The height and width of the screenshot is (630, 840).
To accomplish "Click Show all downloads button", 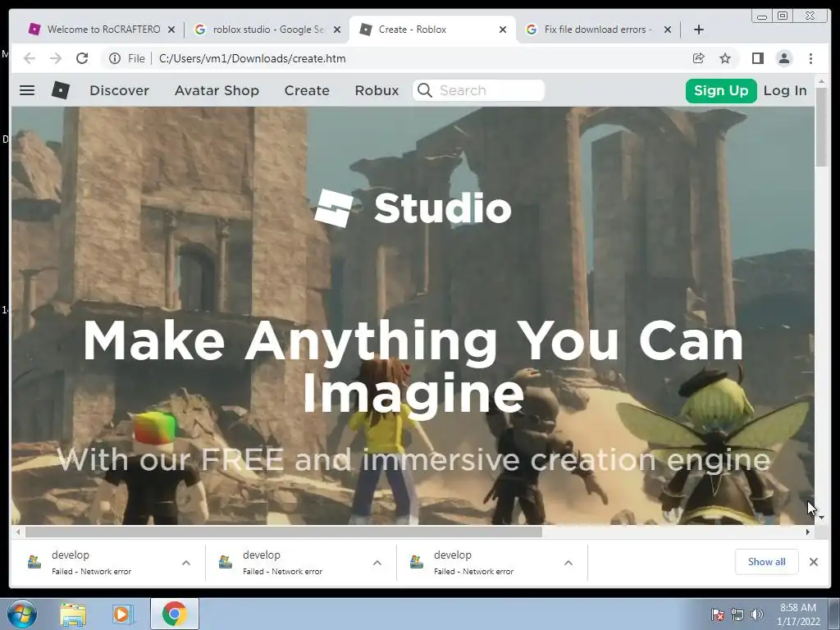I will tap(767, 561).
